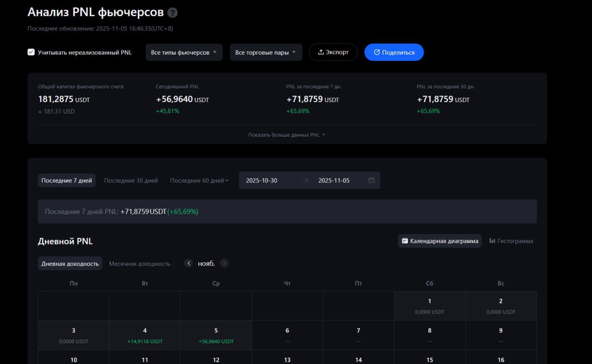Select Дневная доходность tab
The height and width of the screenshot is (364, 592).
point(70,263)
